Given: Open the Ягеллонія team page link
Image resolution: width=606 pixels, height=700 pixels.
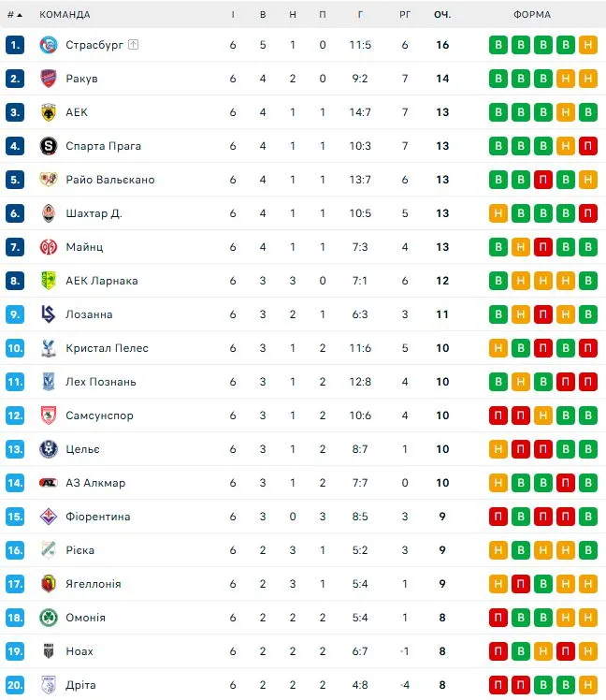Looking at the screenshot, I should [x=94, y=584].
